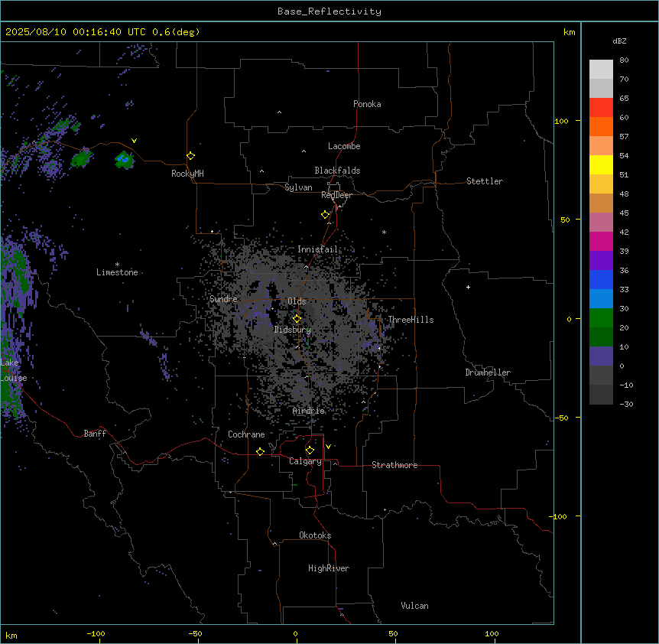Click the RockyMH label
The height and width of the screenshot is (644, 659).
point(187,173)
